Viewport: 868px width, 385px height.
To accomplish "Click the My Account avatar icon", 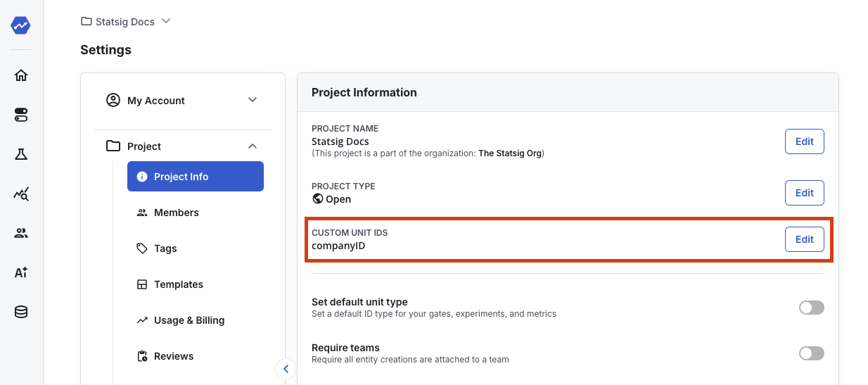I will (113, 100).
